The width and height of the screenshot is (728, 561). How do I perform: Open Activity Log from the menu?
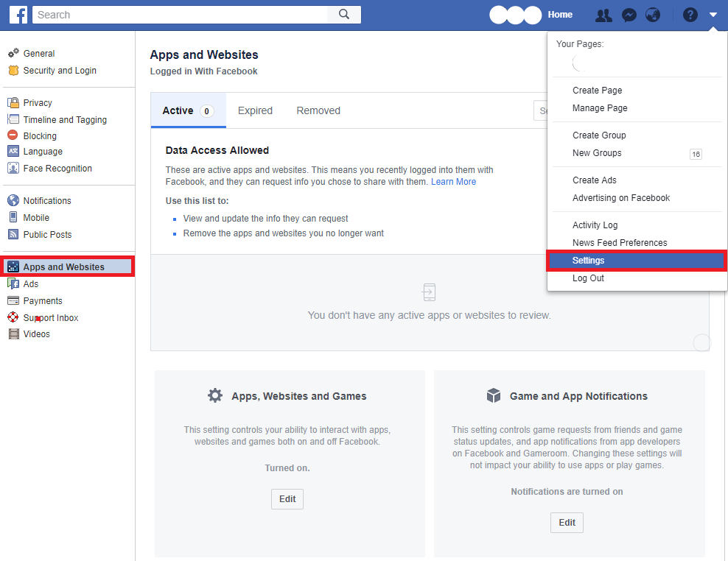tap(595, 225)
